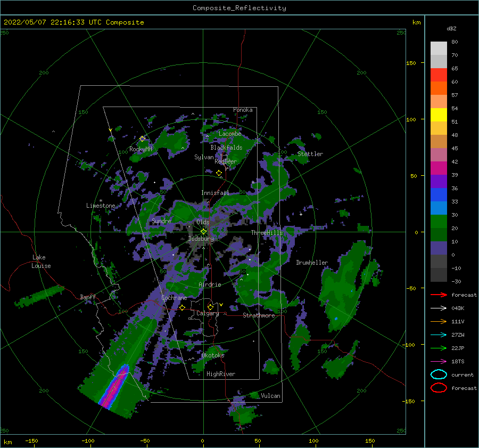
Task: Click the white asterisk above Limestone
Action: coord(101,201)
